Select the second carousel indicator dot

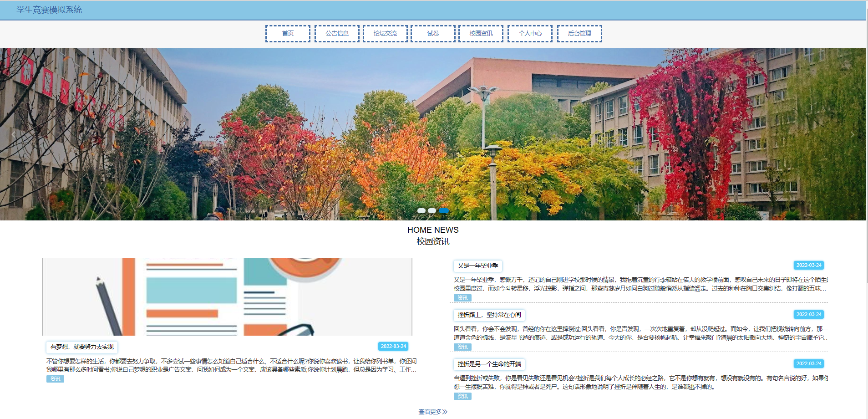click(x=432, y=210)
